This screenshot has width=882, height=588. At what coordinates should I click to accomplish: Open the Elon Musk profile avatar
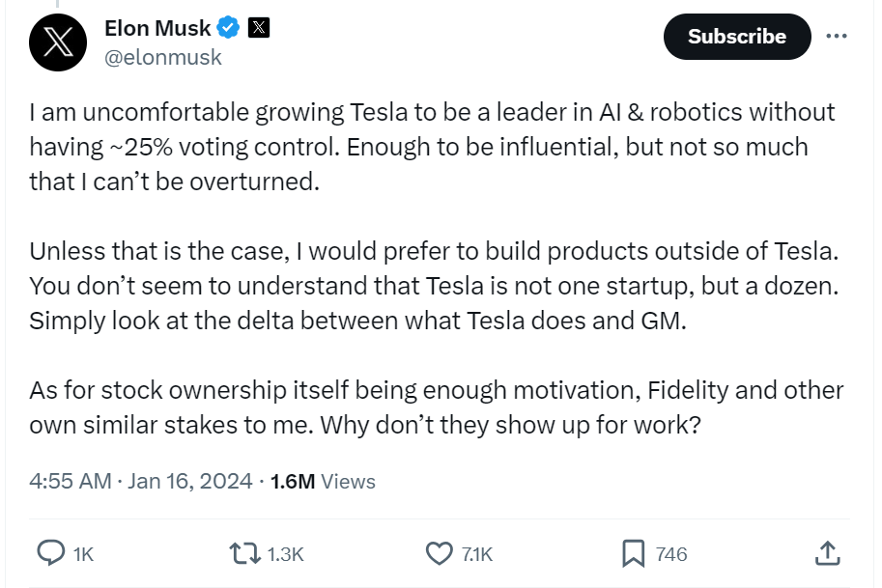tap(59, 42)
